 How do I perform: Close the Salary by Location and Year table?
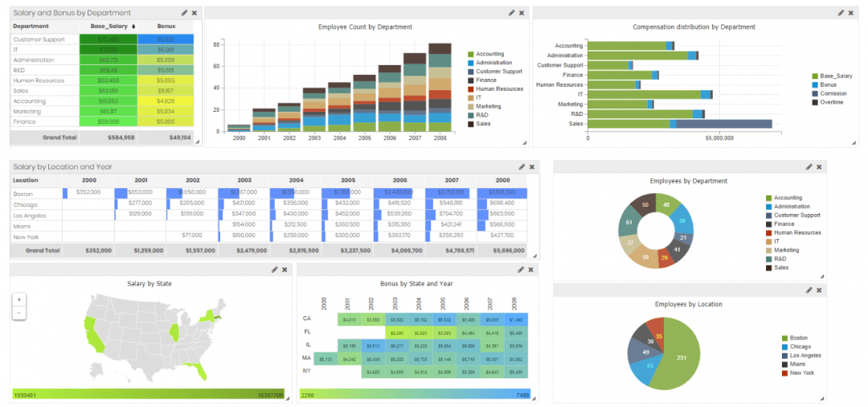coord(531,166)
